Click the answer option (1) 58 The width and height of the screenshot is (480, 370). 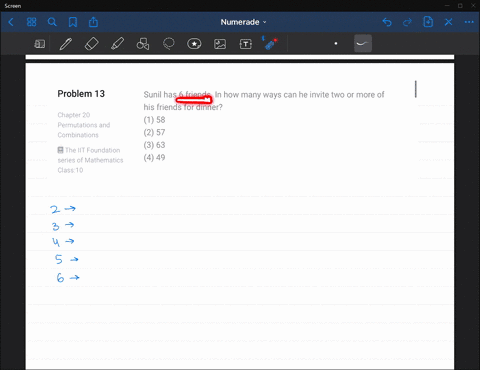click(x=154, y=120)
